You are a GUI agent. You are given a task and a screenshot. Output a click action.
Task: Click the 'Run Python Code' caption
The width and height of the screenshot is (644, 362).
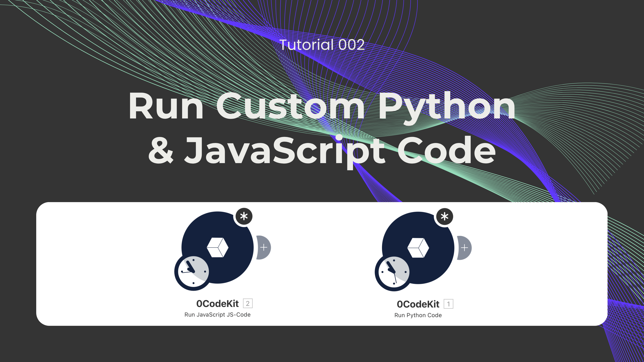click(418, 315)
